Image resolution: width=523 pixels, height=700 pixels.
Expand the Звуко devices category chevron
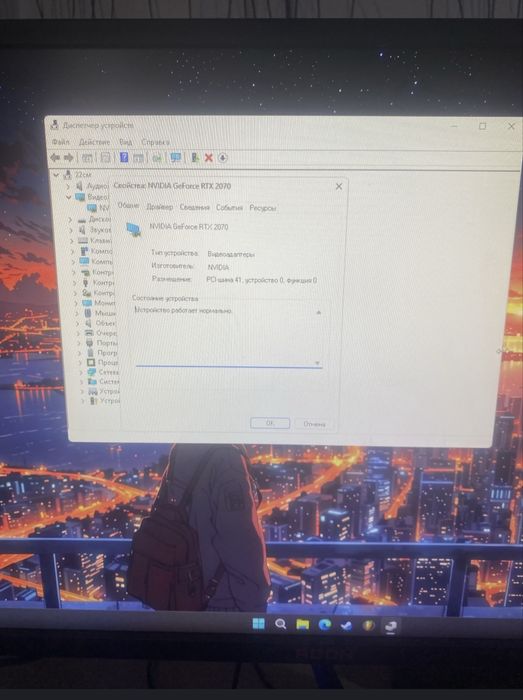tap(71, 230)
